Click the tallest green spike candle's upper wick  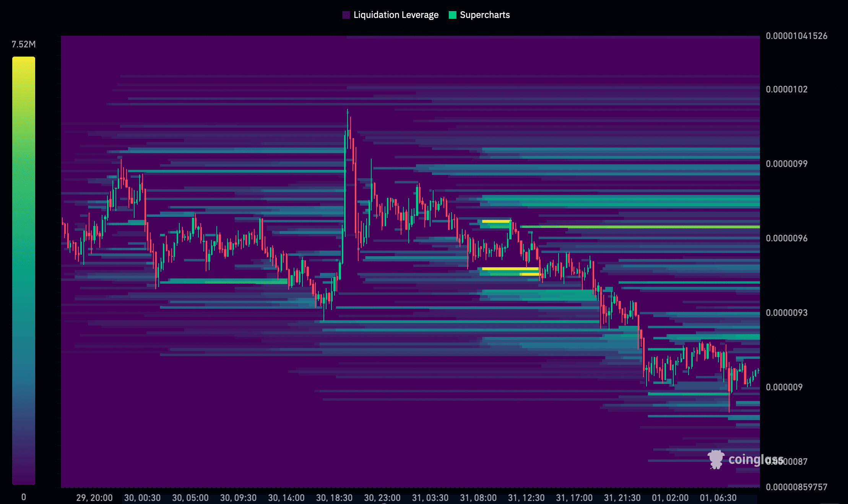coord(348,120)
